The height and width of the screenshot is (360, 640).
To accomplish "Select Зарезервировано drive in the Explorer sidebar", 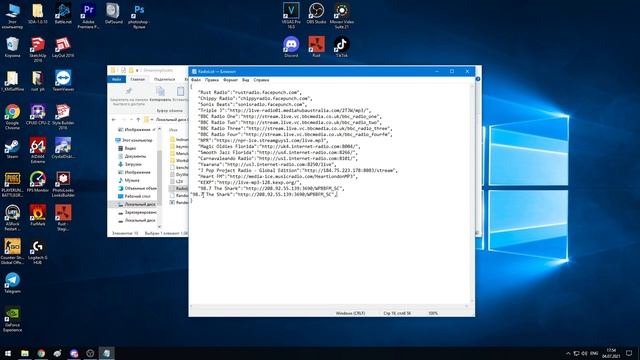I will [137, 212].
